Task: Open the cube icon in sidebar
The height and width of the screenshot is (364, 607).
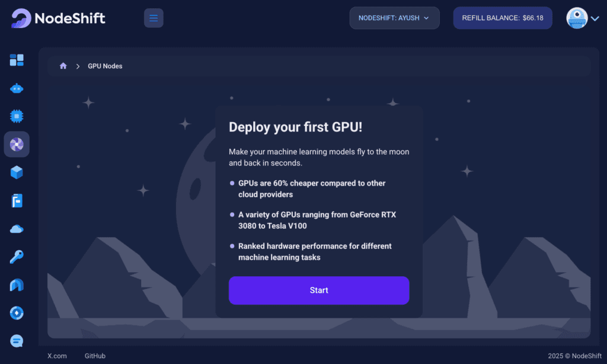Action: pyautogui.click(x=17, y=173)
